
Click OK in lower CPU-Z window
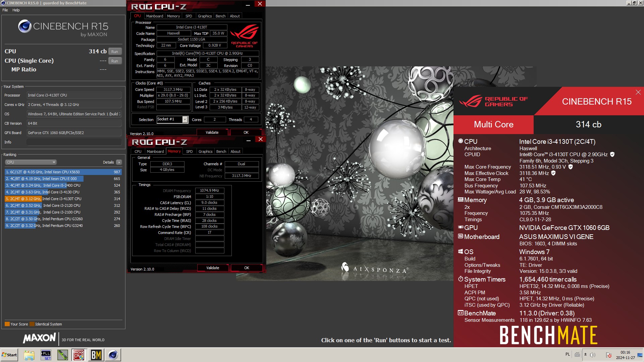(247, 268)
